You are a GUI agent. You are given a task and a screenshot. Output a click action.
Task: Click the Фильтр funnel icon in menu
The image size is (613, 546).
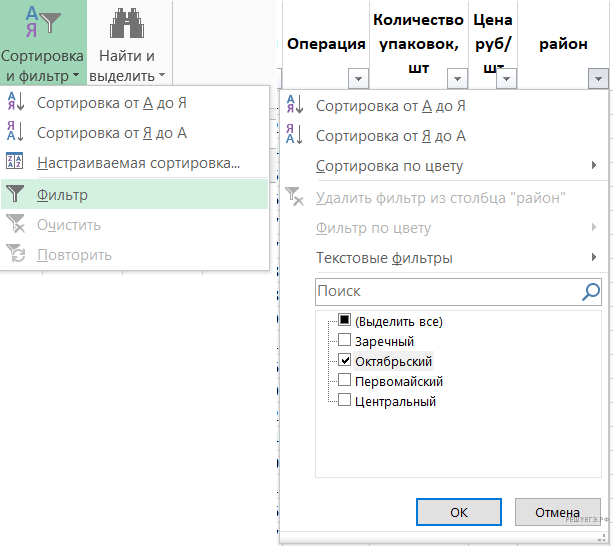click(x=15, y=195)
